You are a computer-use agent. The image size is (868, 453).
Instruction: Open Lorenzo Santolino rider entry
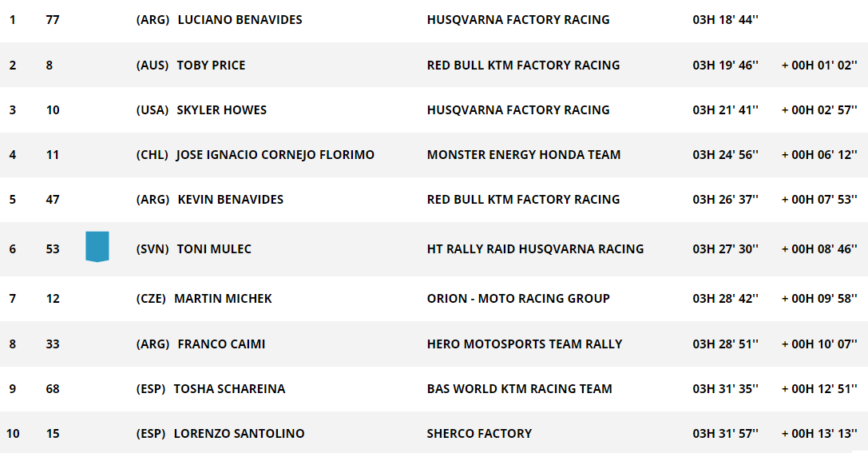coord(239,434)
